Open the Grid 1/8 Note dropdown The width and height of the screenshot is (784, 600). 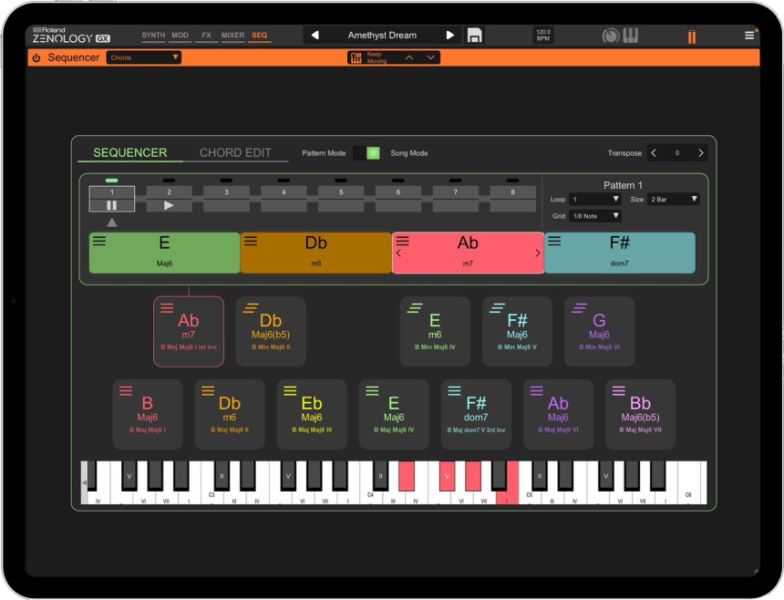coord(595,216)
